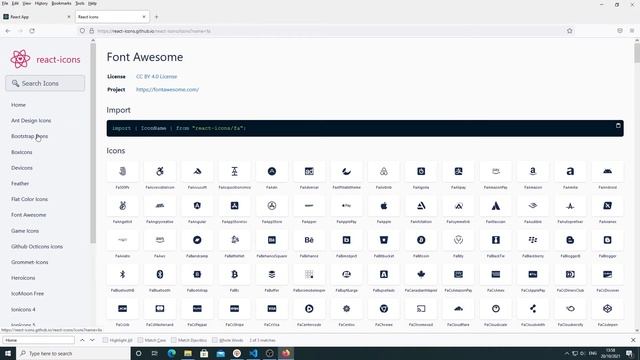The width and height of the screenshot is (640, 360).
Task: Click the Search Icons field
Action: pyautogui.click(x=45, y=83)
